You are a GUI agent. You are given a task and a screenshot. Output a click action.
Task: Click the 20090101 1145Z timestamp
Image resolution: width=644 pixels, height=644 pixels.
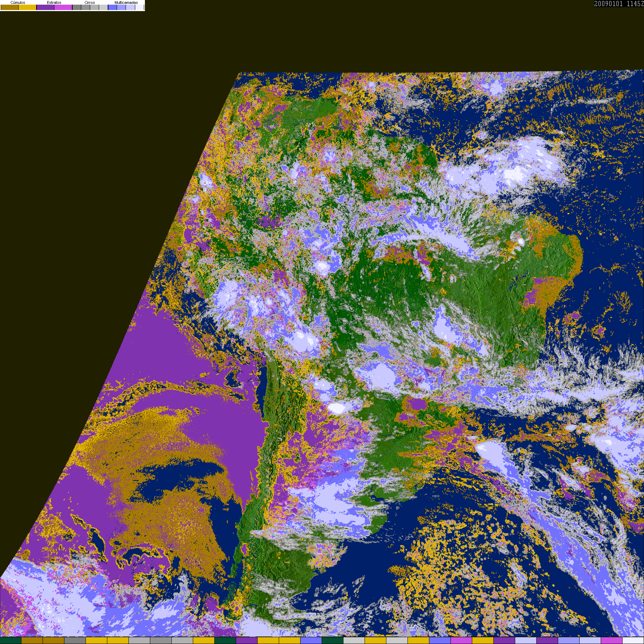point(619,4)
